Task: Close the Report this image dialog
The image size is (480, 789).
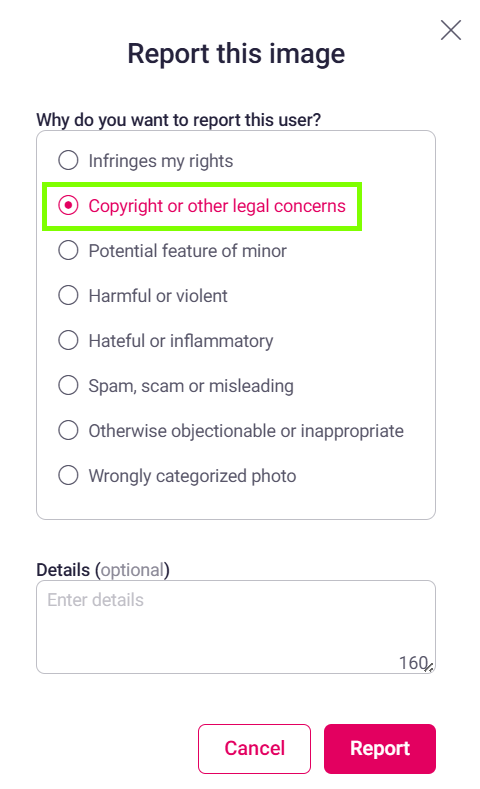Action: point(450,30)
